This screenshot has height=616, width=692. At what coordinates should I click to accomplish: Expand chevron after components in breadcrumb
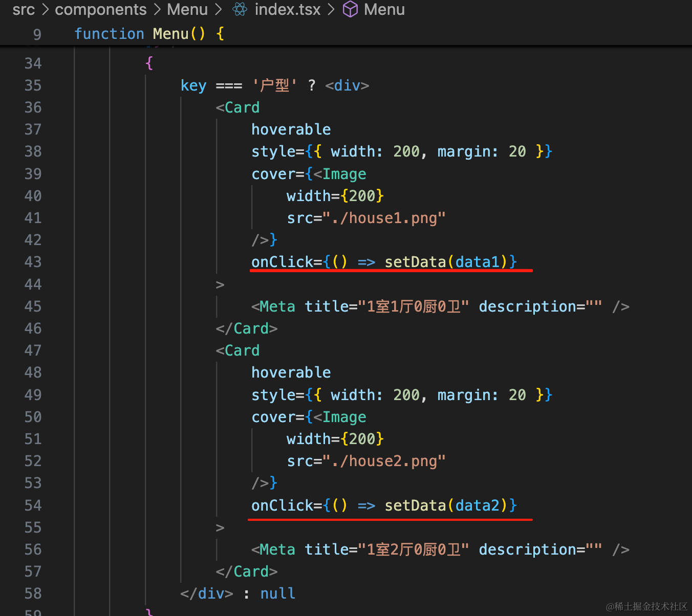pos(157,9)
